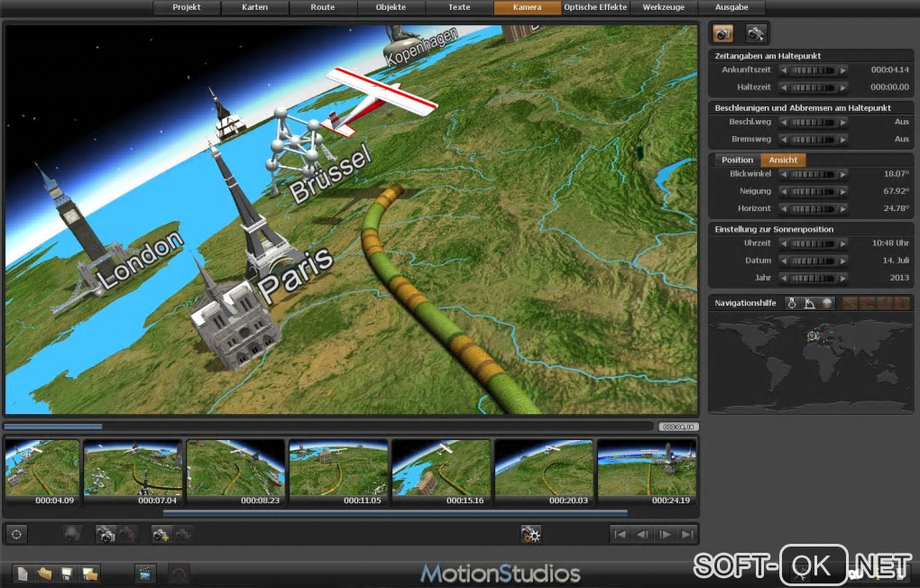Switch to the Ansicht sub-tab
Viewport: 920px width, 588px height.
[x=783, y=160]
